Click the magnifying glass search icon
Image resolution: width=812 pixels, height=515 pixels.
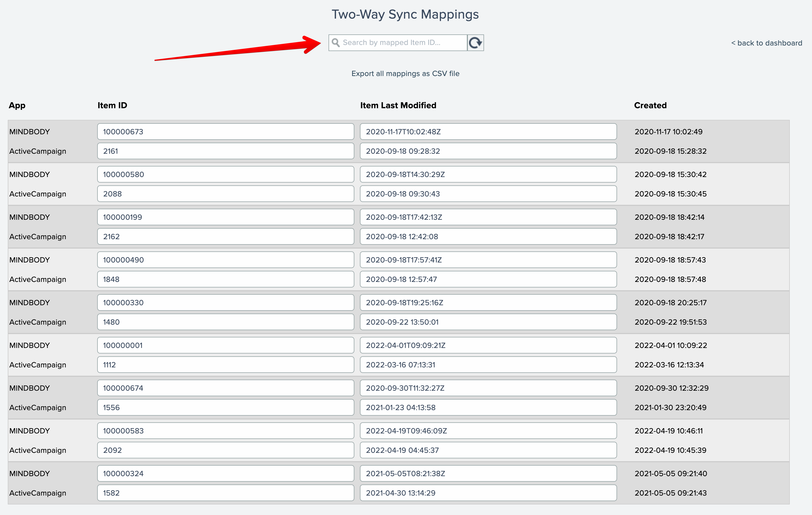pos(335,42)
